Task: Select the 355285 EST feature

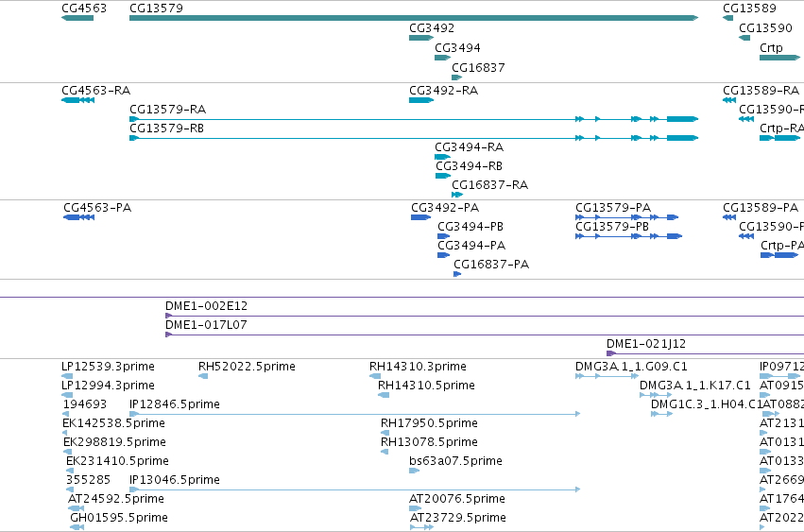Action: pyautogui.click(x=70, y=490)
